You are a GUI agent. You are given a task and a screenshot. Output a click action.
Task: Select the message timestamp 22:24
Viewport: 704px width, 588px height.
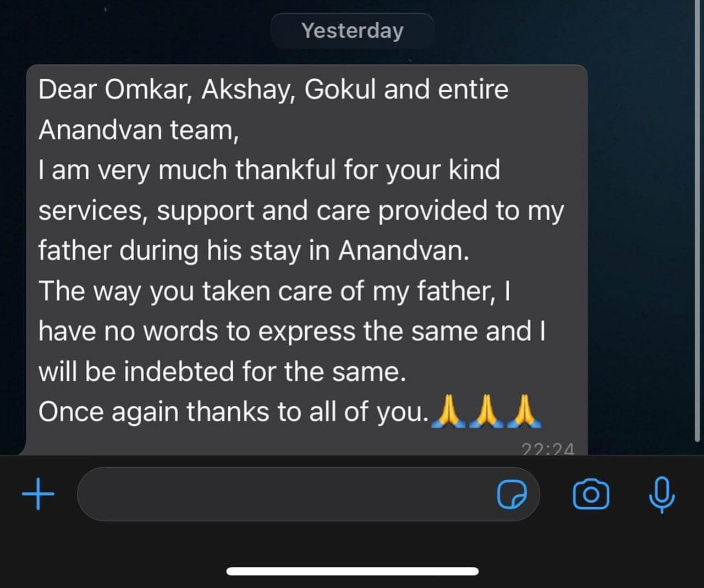[x=548, y=449]
